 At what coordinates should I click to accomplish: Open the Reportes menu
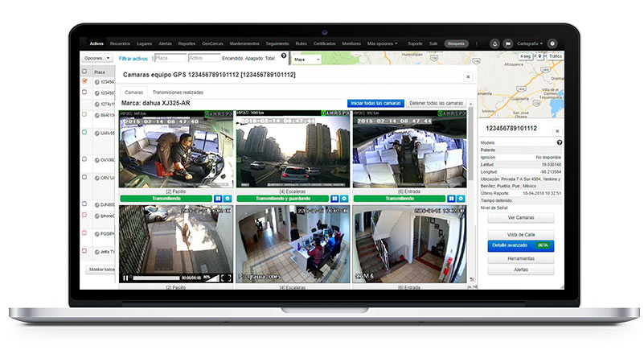pyautogui.click(x=187, y=43)
